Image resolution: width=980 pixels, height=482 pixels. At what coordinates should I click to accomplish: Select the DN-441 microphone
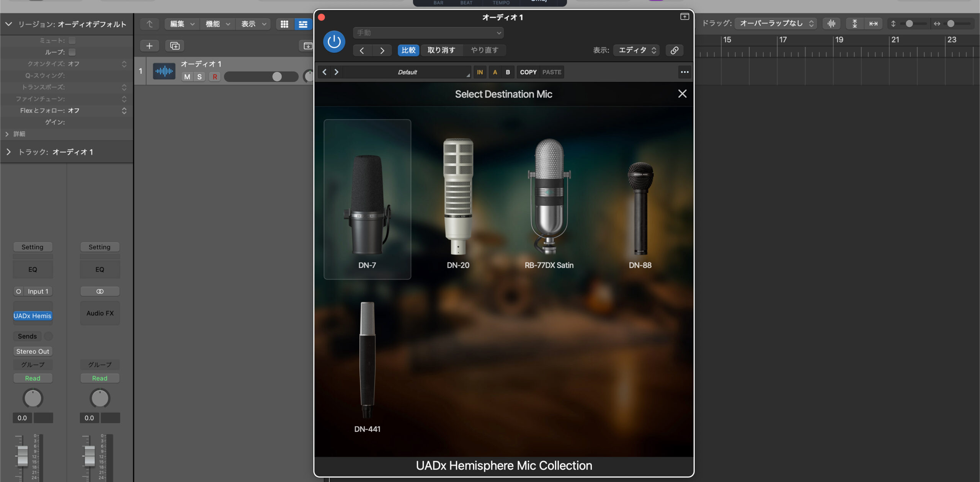click(367, 368)
